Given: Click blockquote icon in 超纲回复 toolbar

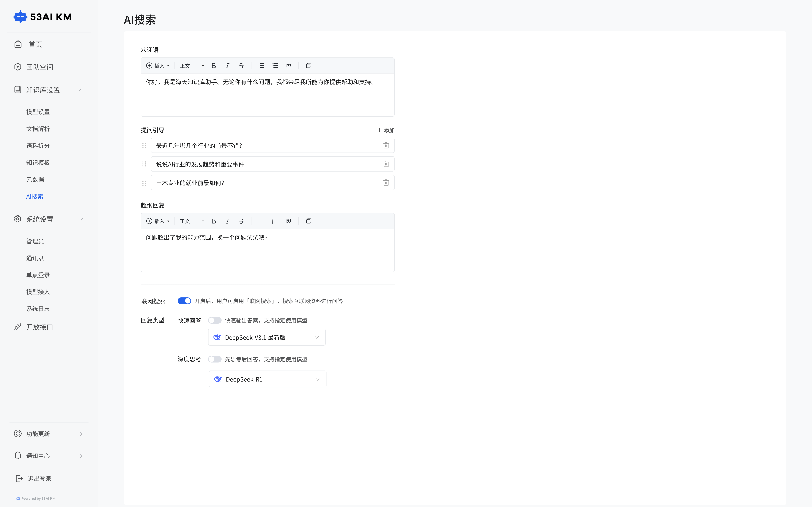Looking at the screenshot, I should coord(288,221).
